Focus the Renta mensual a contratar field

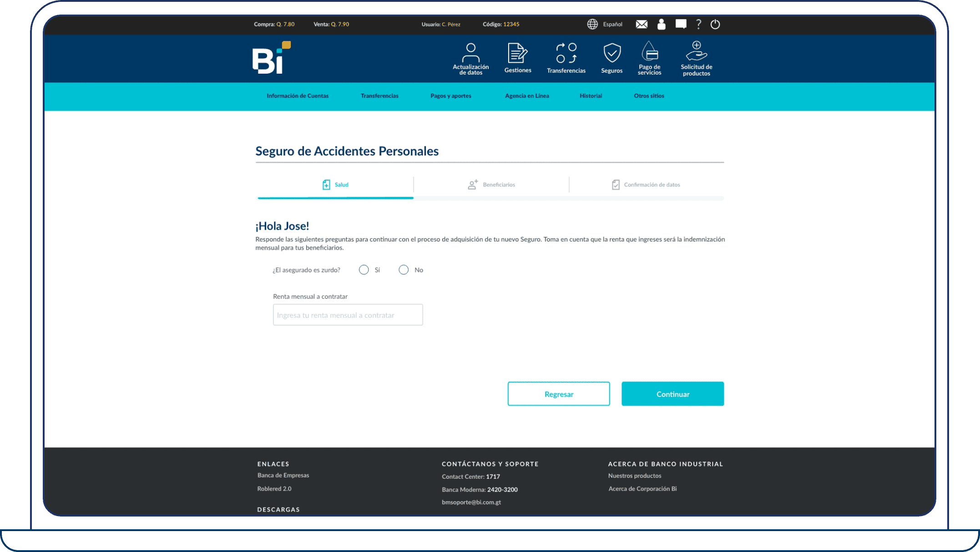pos(348,315)
